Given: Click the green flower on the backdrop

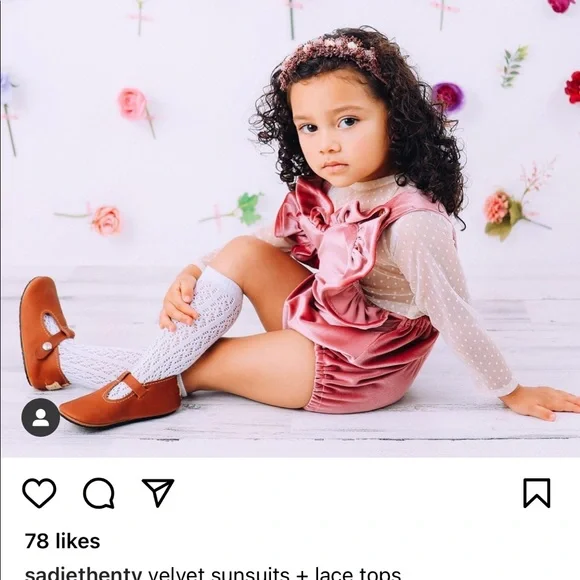Looking at the screenshot, I should [x=250, y=208].
